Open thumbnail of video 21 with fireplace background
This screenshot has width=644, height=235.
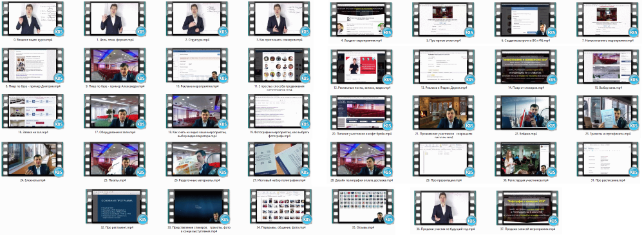(x=444, y=113)
